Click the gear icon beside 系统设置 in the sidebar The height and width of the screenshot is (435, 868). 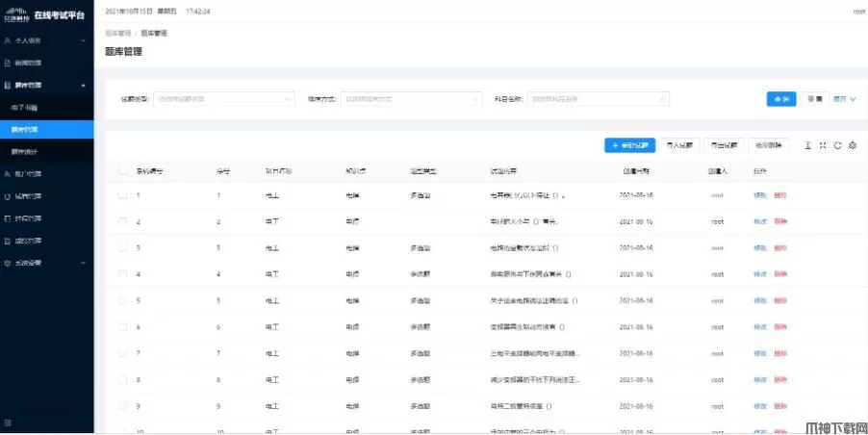[8, 263]
